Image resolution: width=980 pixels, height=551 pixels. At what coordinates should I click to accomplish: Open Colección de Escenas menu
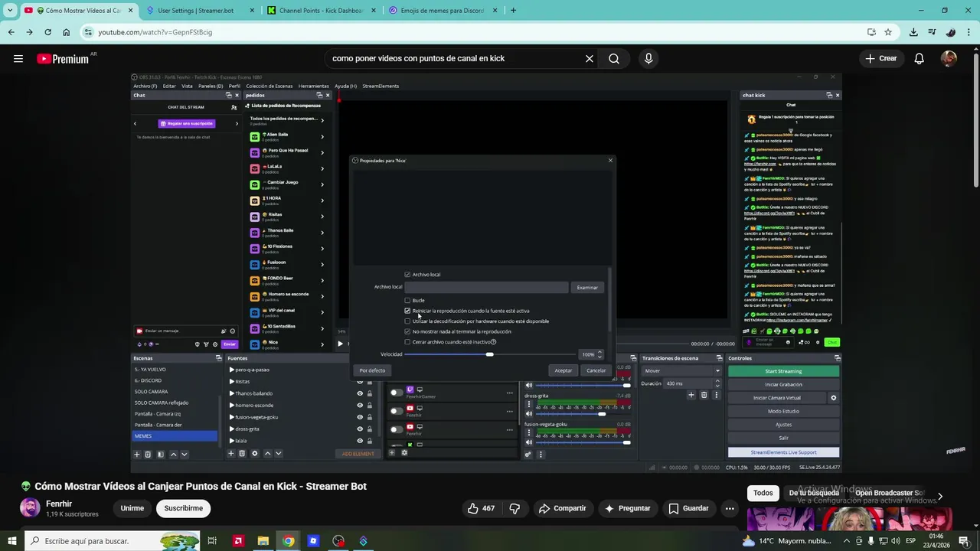click(269, 86)
